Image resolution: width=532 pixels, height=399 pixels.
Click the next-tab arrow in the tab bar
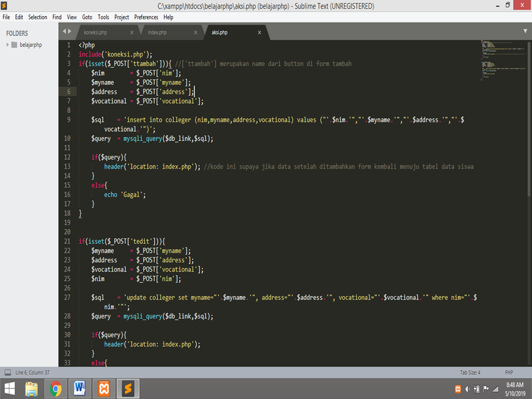70,32
